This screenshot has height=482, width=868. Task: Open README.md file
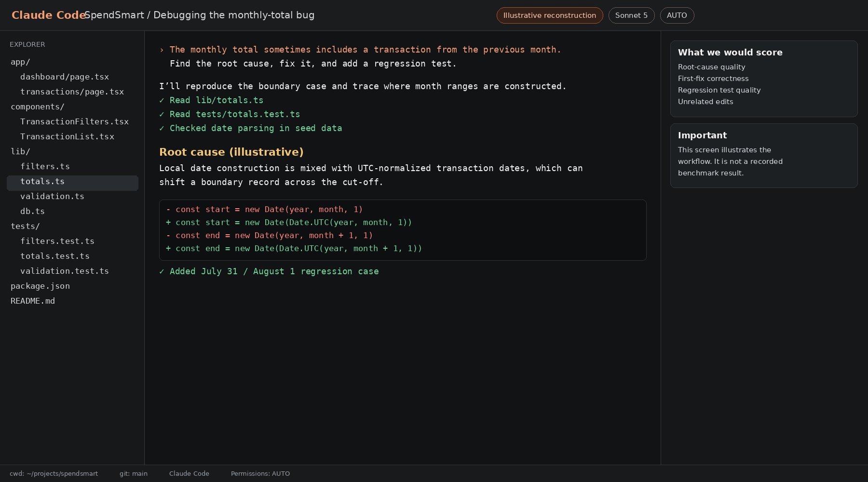click(x=33, y=301)
